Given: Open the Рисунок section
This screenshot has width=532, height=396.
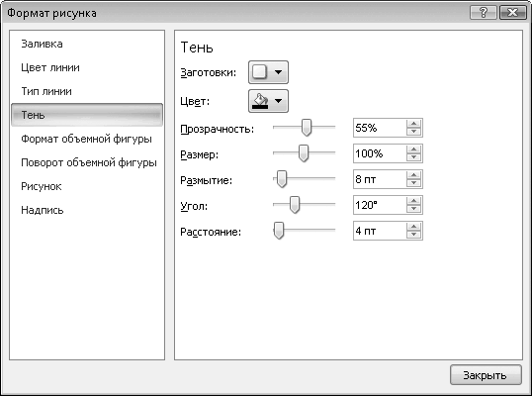Looking at the screenshot, I should [42, 186].
